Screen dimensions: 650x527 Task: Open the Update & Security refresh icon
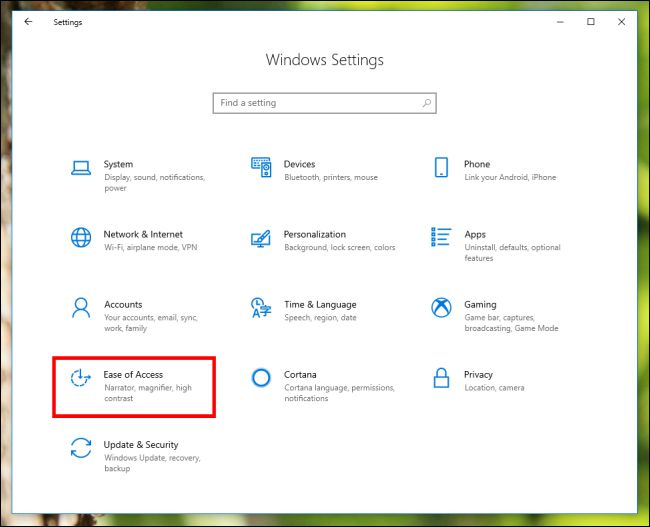[x=81, y=448]
